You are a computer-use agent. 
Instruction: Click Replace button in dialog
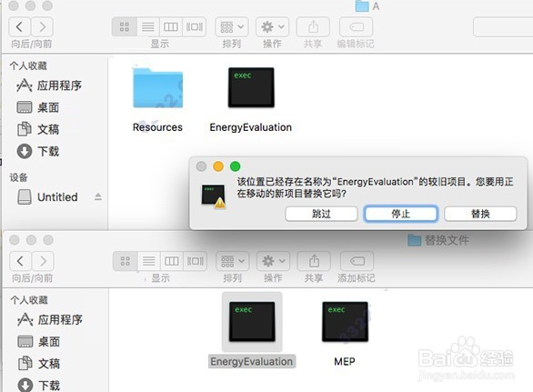tap(480, 214)
